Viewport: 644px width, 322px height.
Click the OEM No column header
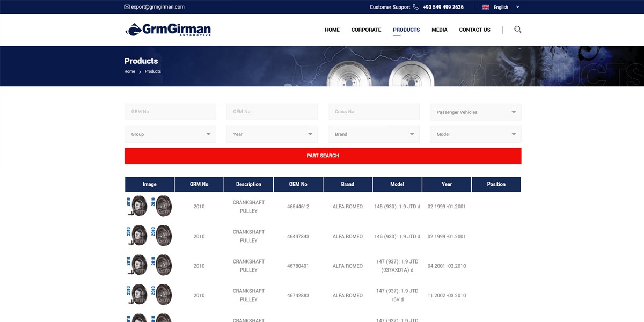[x=298, y=184]
